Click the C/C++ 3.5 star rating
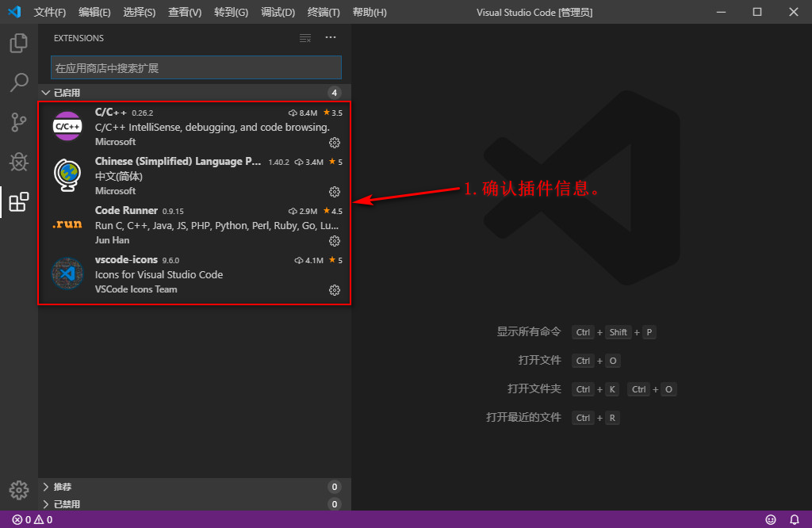The height and width of the screenshot is (528, 812). [x=332, y=113]
